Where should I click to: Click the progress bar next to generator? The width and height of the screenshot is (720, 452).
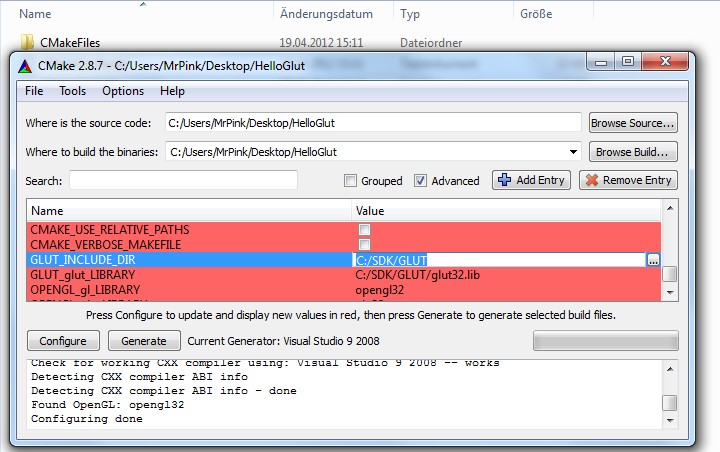tap(605, 340)
